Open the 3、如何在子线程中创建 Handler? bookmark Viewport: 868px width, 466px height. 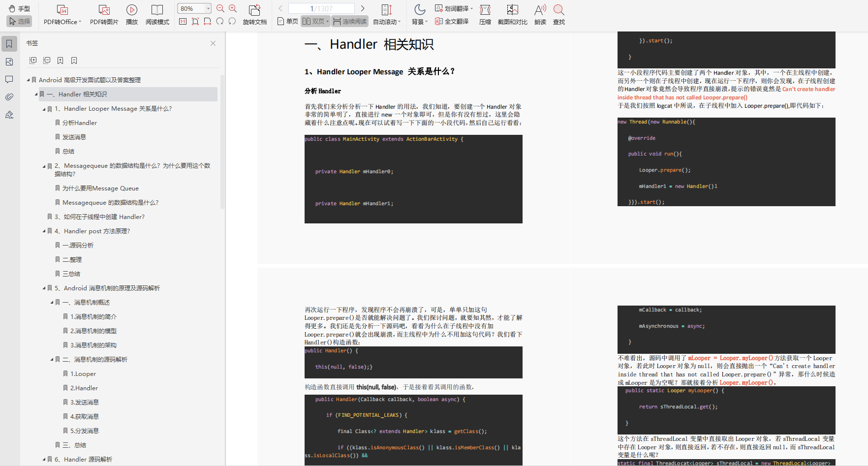99,217
